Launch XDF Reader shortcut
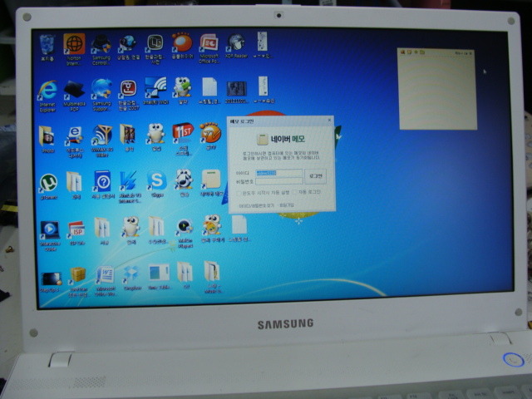Screen dimensions: 532x399 coord(236,46)
